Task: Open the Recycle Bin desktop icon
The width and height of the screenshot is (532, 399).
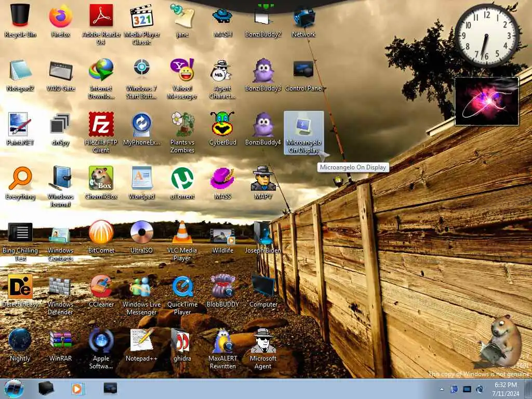Action: click(20, 21)
